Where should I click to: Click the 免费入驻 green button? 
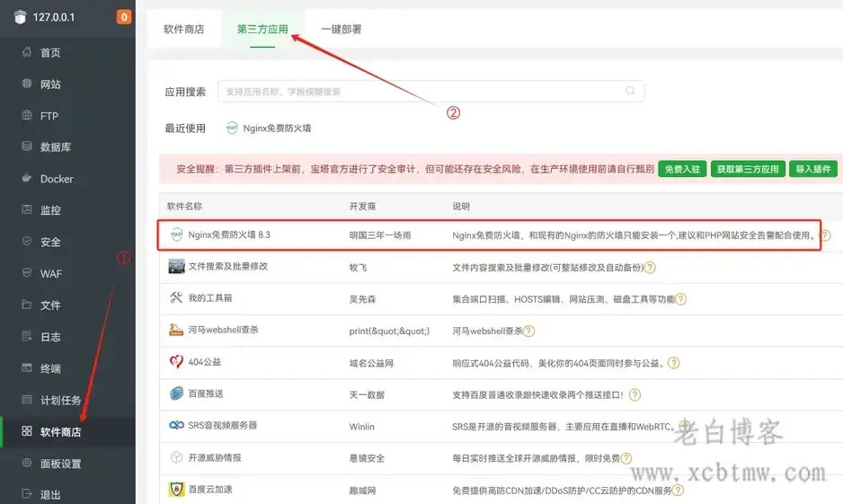point(682,169)
